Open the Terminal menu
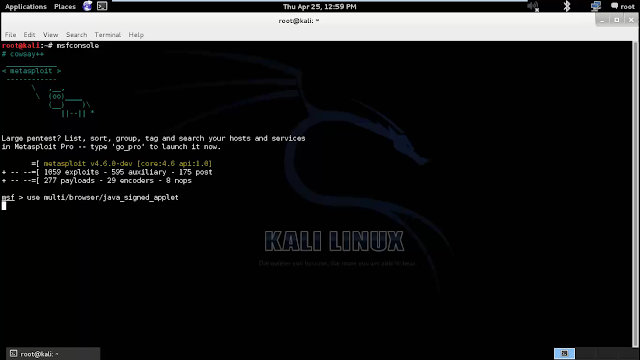 click(108, 35)
